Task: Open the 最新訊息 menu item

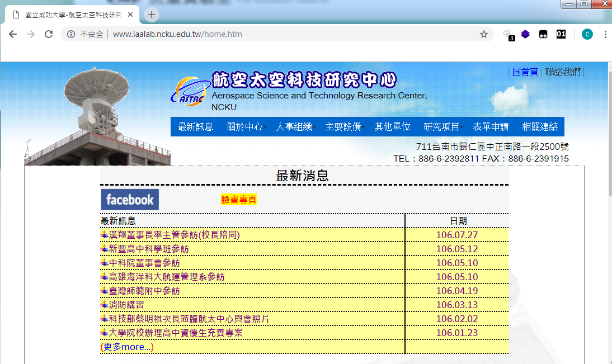Action: (195, 127)
